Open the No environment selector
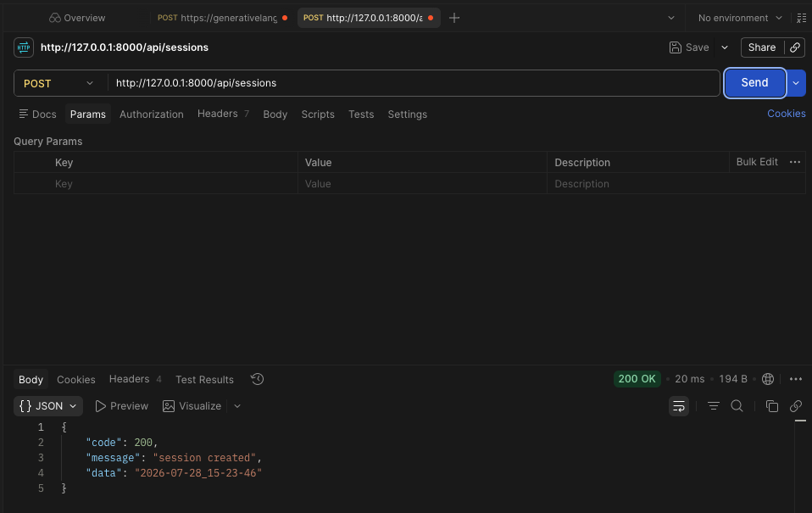The width and height of the screenshot is (812, 513). (x=739, y=18)
